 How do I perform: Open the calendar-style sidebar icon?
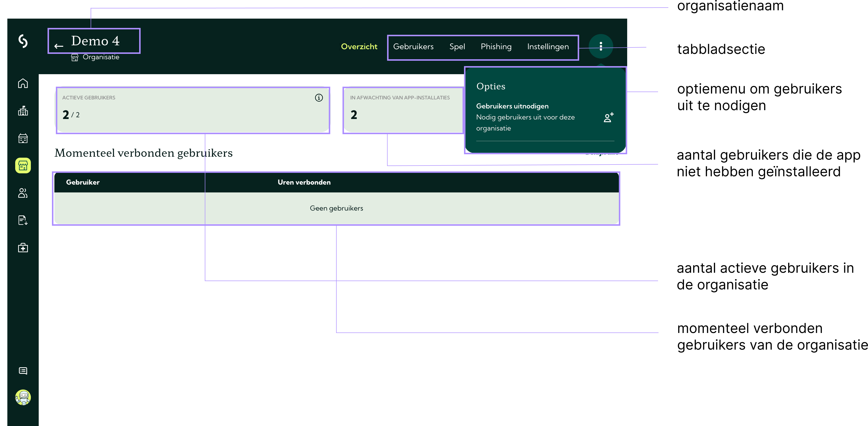pos(23,138)
